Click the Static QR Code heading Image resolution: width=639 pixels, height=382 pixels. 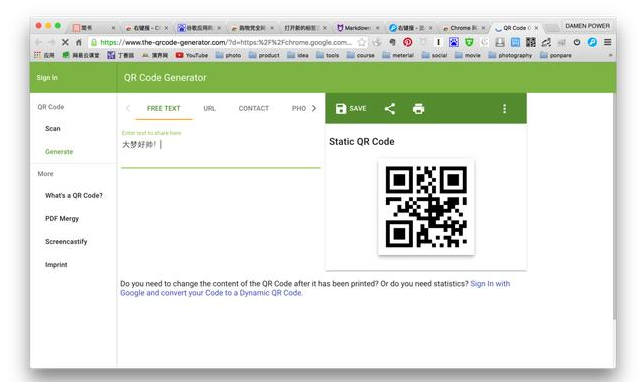coord(361,141)
